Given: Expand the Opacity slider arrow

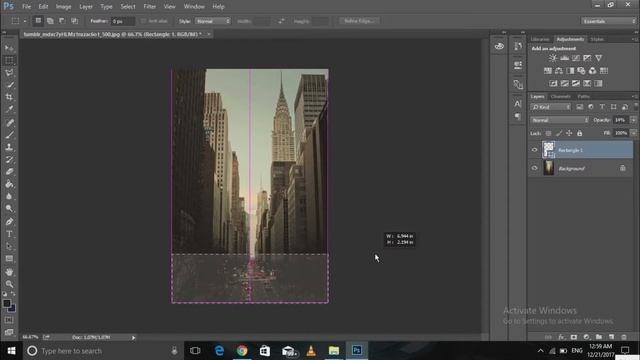Looking at the screenshot, I should 633,120.
